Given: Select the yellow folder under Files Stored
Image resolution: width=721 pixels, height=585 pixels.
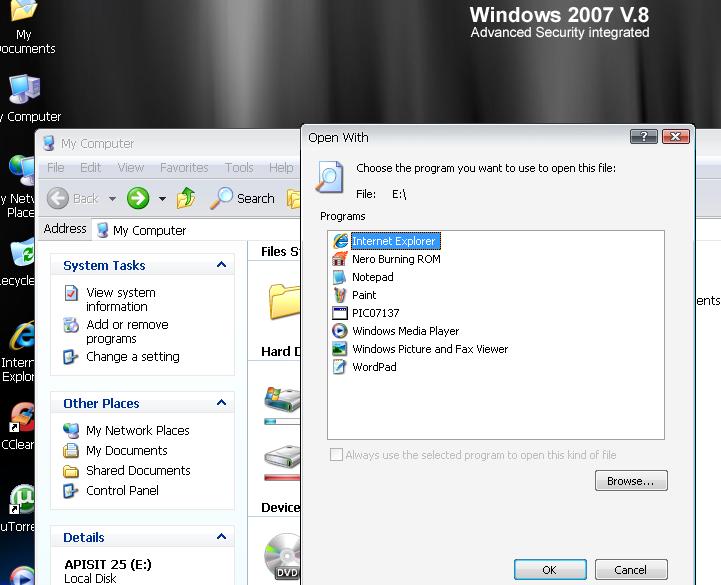Looking at the screenshot, I should (x=284, y=302).
